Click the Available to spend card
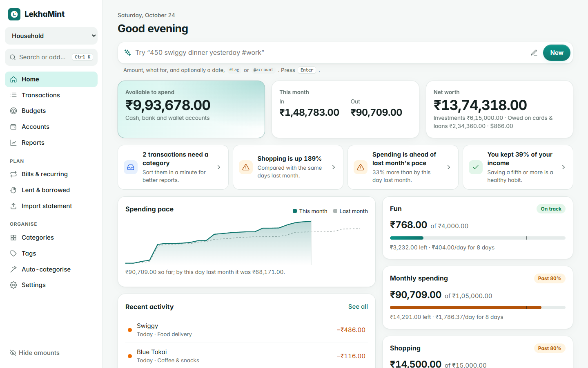The image size is (588, 368). pyautogui.click(x=191, y=109)
